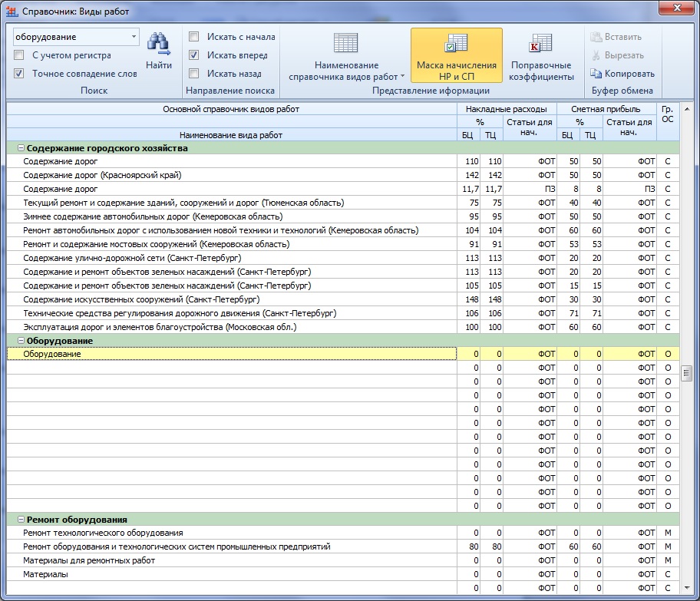This screenshot has height=601, width=700.
Task: Disable Искать вперед checkbox
Action: pyautogui.click(x=194, y=55)
